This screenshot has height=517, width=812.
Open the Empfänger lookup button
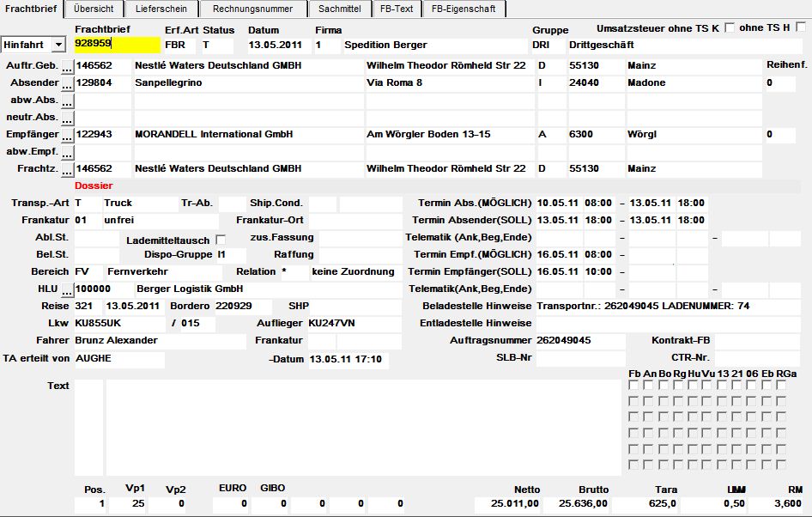tap(67, 135)
